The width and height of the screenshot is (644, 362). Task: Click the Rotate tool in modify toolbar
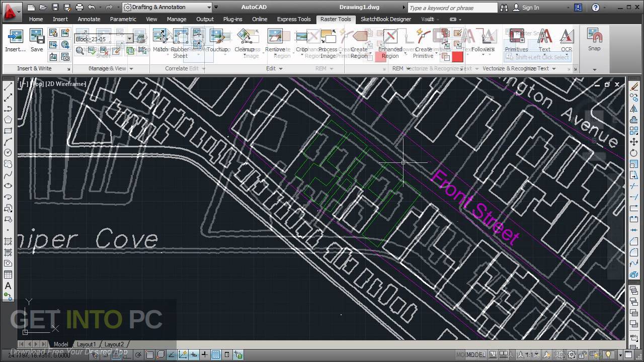[634, 153]
